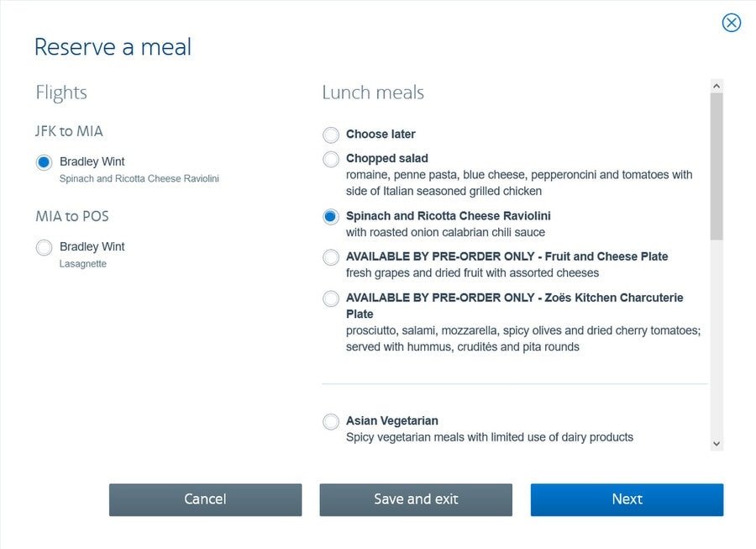This screenshot has height=549, width=756.
Task: Click scrollbar down arrow in meal list
Action: (x=717, y=443)
